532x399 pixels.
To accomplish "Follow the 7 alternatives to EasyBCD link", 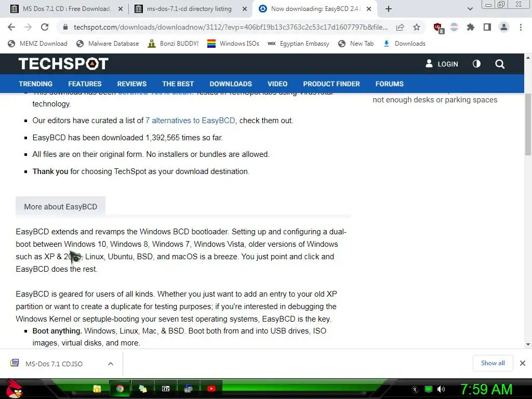I will (190, 121).
